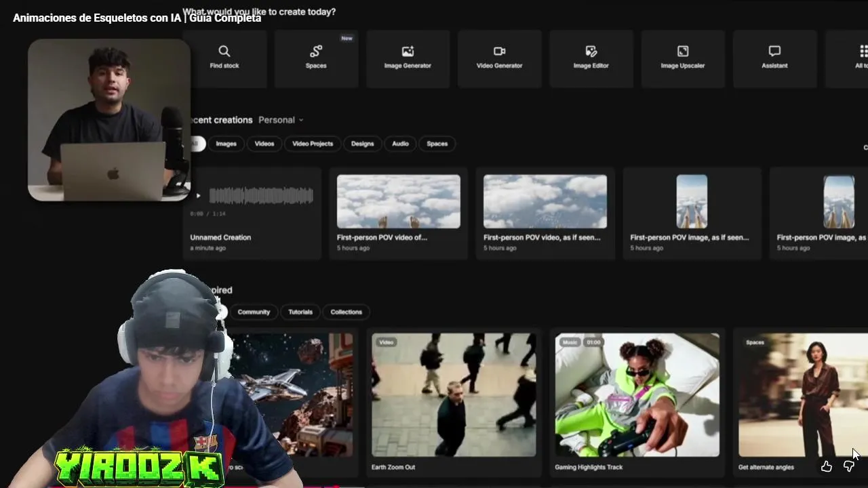Click the 'a minute ago' timestamp
Screen dimensions: 868x488
pyautogui.click(x=208, y=248)
